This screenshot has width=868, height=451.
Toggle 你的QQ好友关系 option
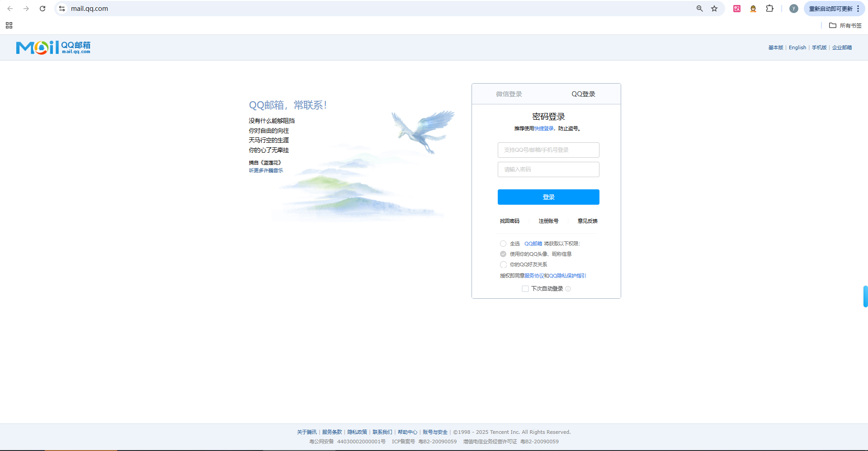pos(503,264)
